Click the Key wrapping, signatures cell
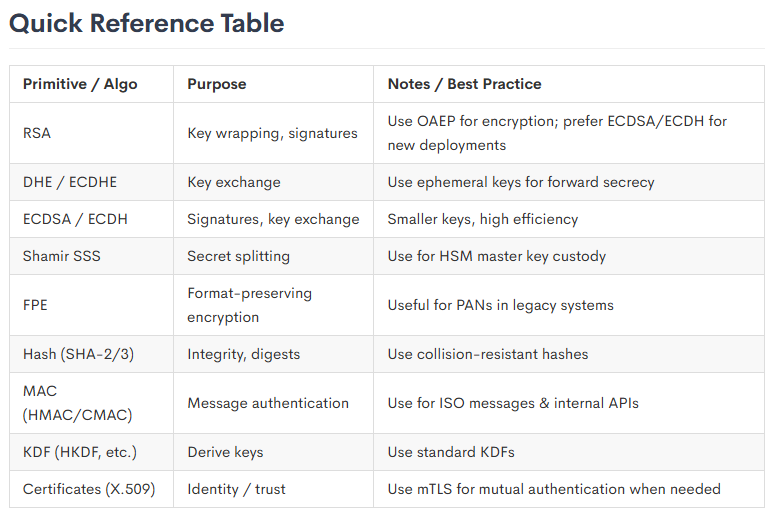778x515 pixels. tap(272, 133)
